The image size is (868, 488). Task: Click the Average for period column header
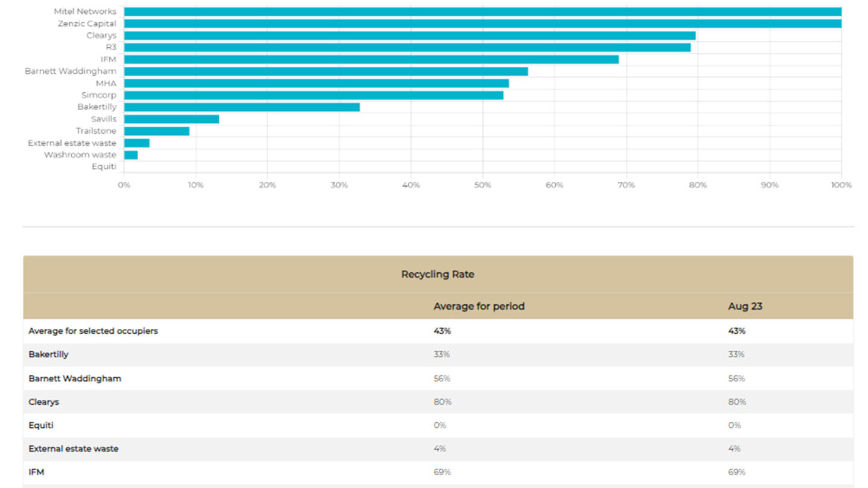(479, 306)
